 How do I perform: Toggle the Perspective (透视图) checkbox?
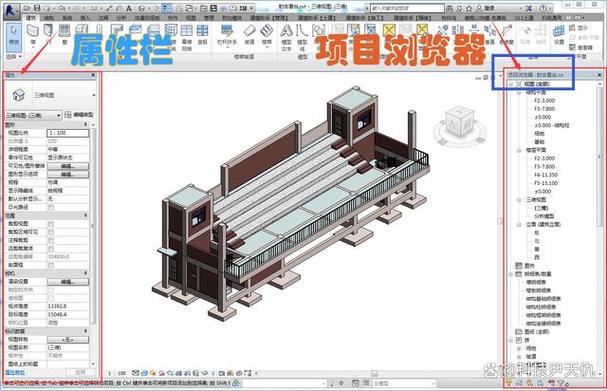click(x=51, y=298)
